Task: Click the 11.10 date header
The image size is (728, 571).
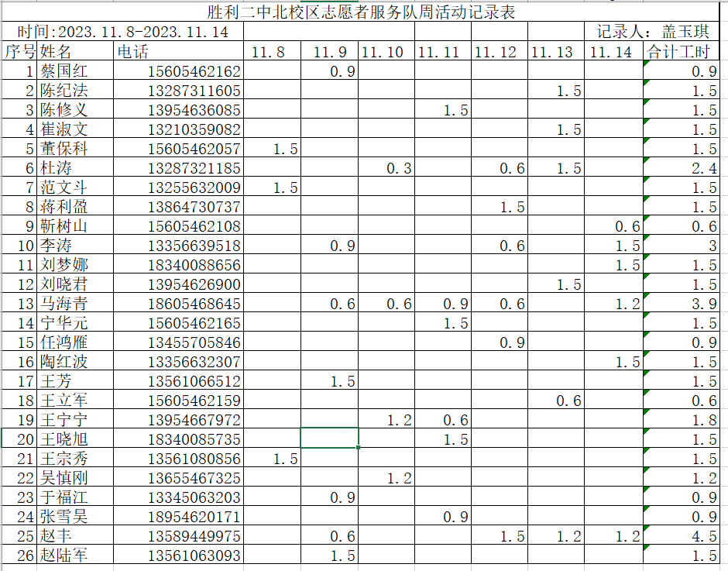Action: pos(386,51)
